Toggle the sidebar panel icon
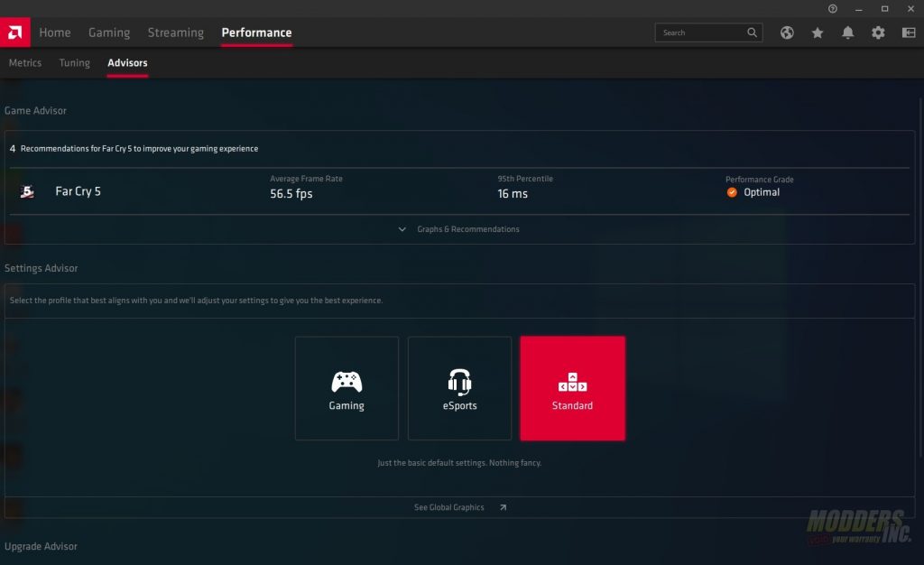The height and width of the screenshot is (565, 924). pyautogui.click(x=909, y=32)
